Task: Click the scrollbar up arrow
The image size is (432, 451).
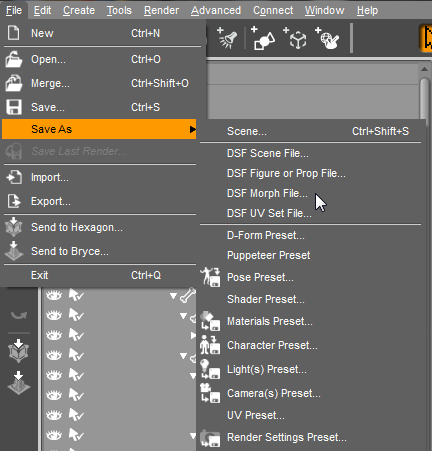Action: point(424,69)
